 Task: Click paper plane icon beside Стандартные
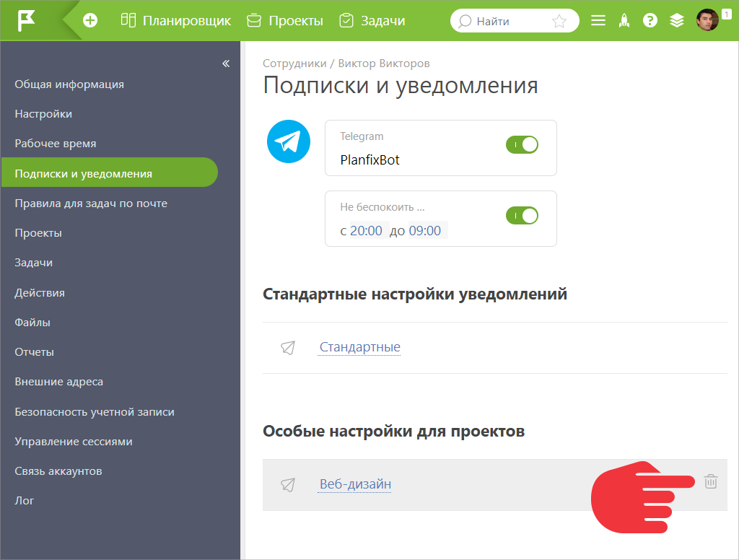point(288,348)
